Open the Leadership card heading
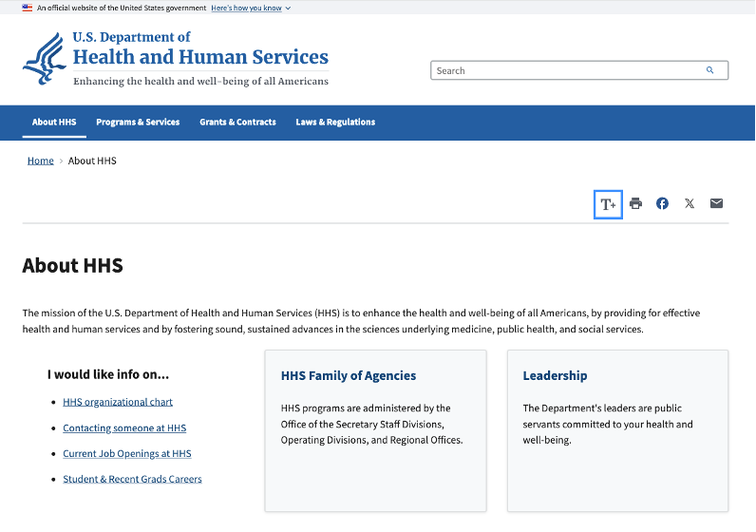This screenshot has width=756, height=532. tap(555, 376)
